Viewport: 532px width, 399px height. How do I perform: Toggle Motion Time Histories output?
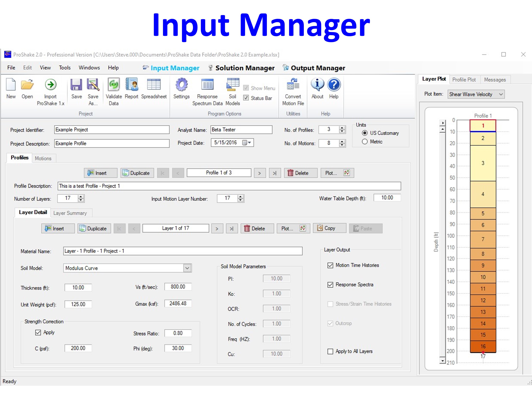click(x=330, y=265)
